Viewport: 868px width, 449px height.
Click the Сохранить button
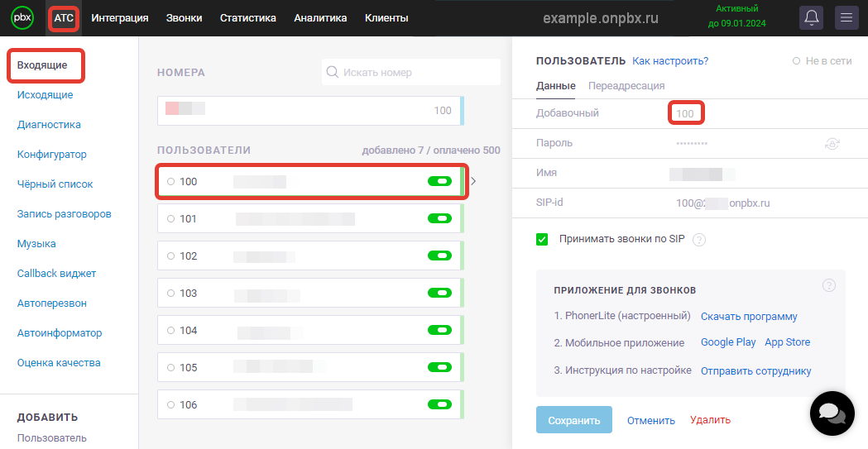pos(574,420)
